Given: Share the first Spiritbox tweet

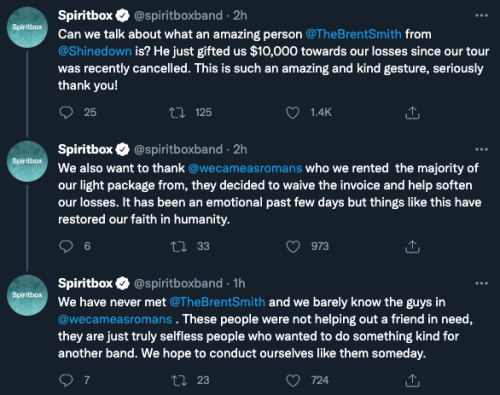Looking at the screenshot, I should click(412, 113).
